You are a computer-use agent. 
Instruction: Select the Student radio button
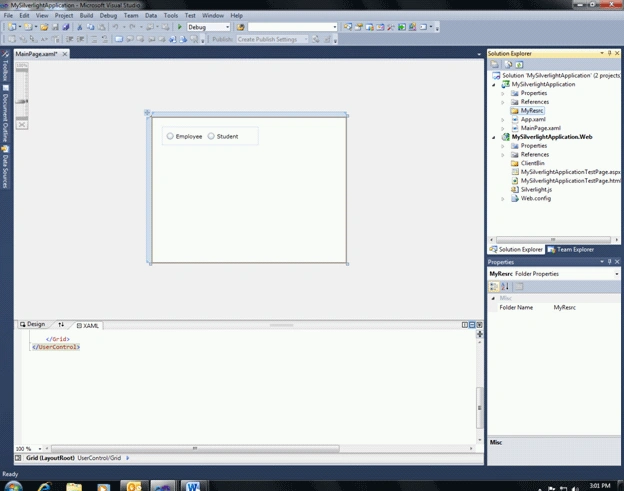(x=211, y=136)
